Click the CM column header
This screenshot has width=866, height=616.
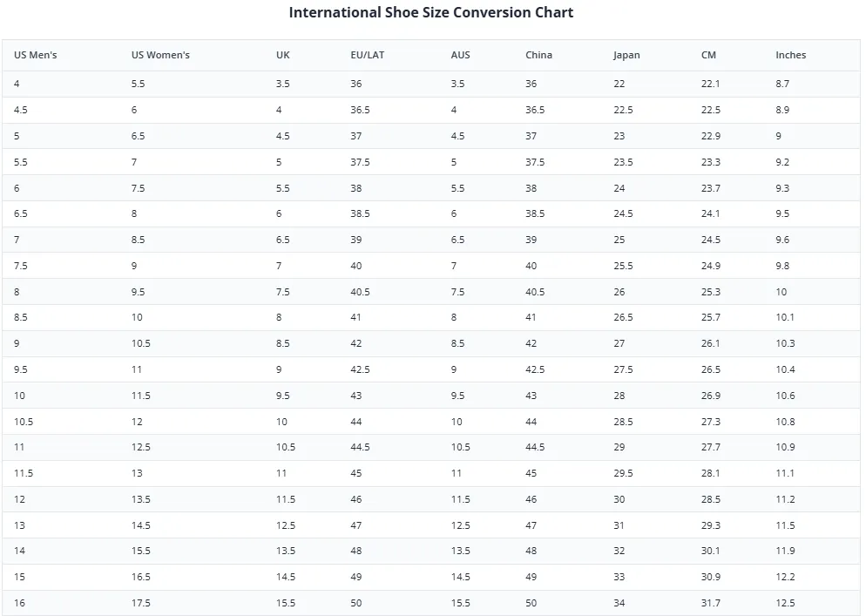(708, 55)
